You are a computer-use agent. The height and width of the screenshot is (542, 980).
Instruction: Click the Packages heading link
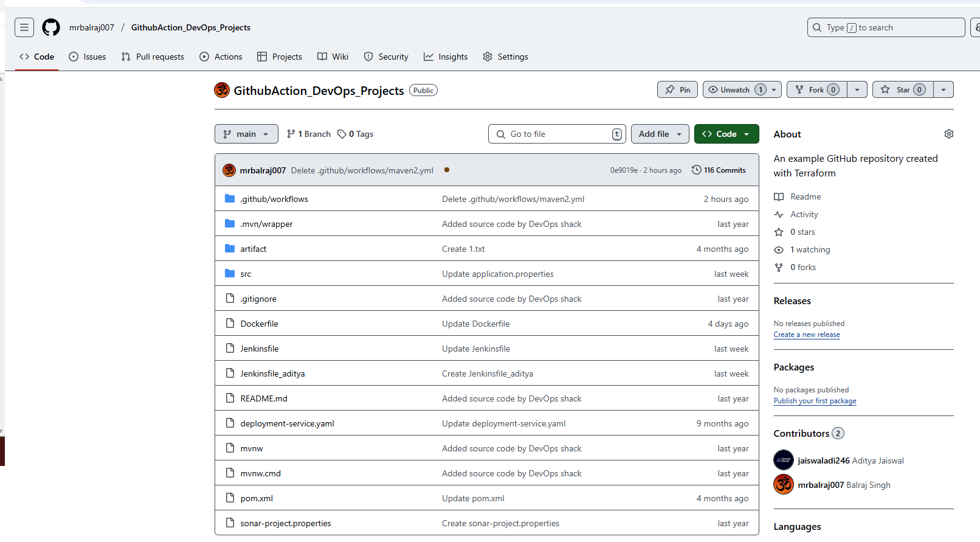[794, 367]
